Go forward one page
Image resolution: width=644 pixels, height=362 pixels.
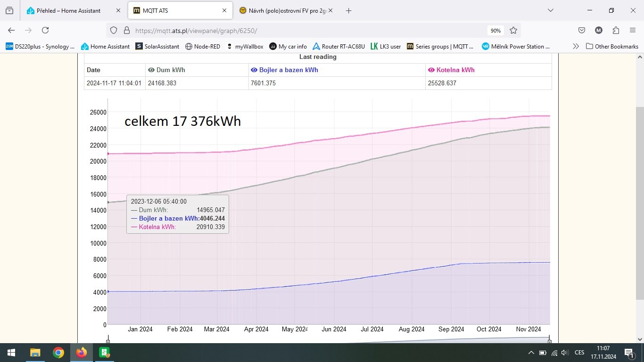[x=28, y=30]
